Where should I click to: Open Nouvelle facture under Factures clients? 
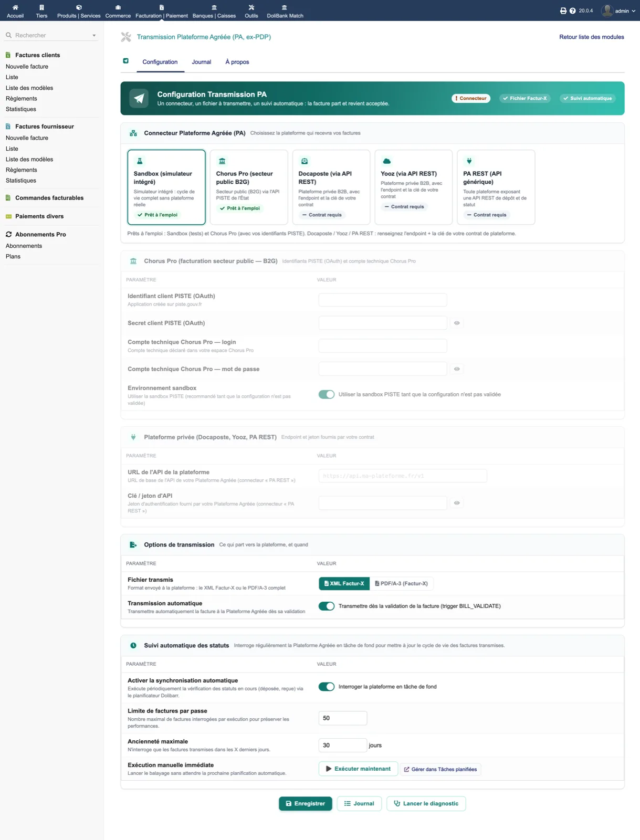click(x=27, y=67)
